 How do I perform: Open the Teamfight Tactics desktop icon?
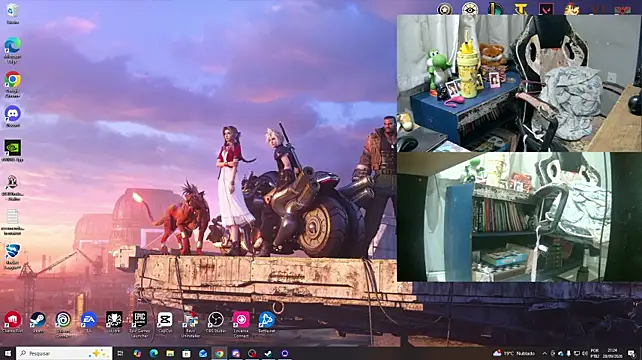point(520,8)
